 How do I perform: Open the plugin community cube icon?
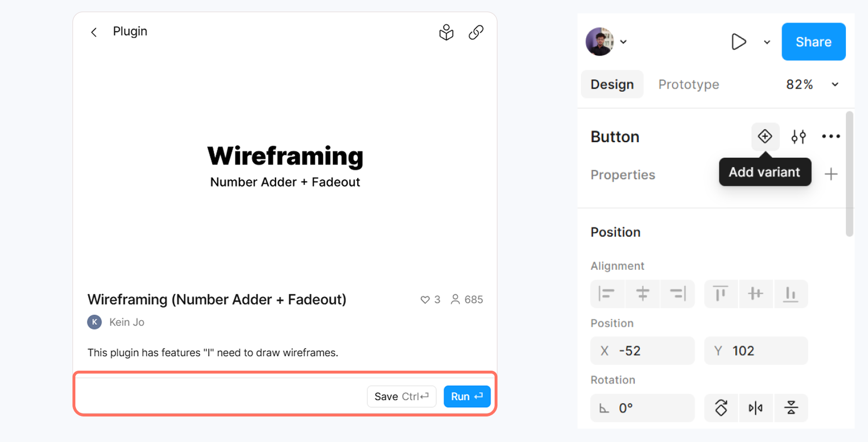[x=446, y=32]
